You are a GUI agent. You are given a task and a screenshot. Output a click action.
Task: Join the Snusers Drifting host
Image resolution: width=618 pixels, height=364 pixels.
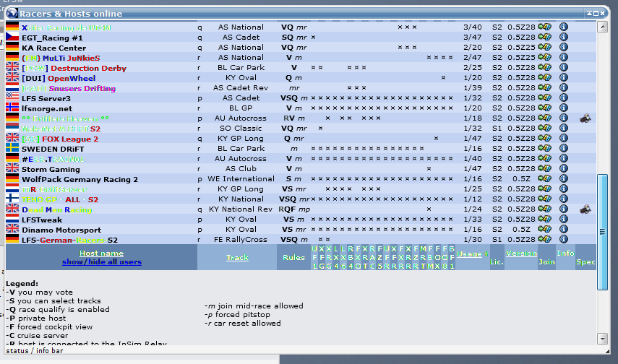545,87
